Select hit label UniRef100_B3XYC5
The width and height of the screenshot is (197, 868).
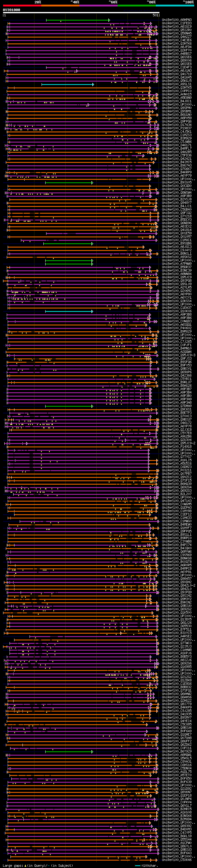click(177, 633)
